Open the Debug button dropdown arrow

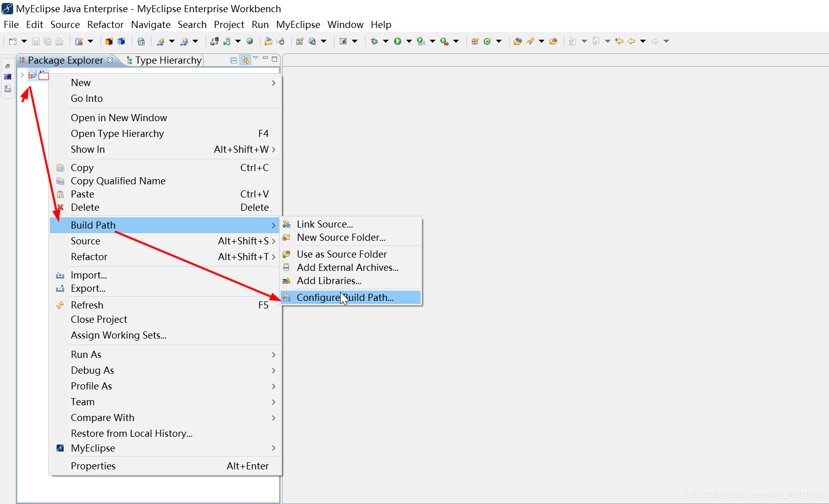pyautogui.click(x=385, y=41)
